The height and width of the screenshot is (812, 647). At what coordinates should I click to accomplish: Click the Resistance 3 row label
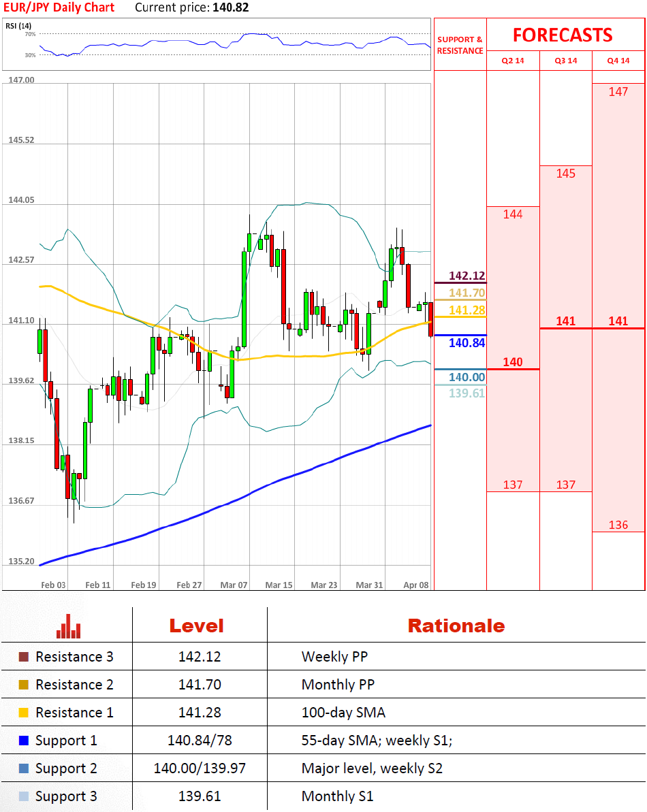click(74, 657)
